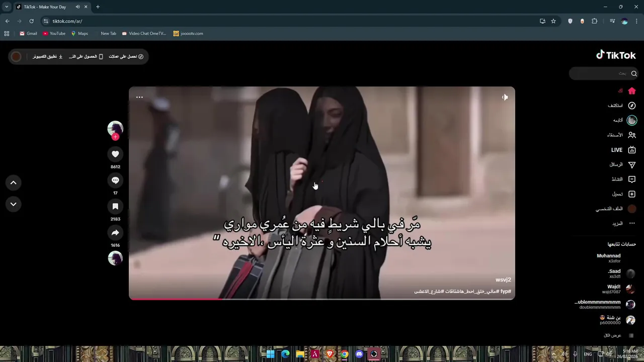Go to previous video with up arrow
Screen dimensions: 644x362
[14, 183]
